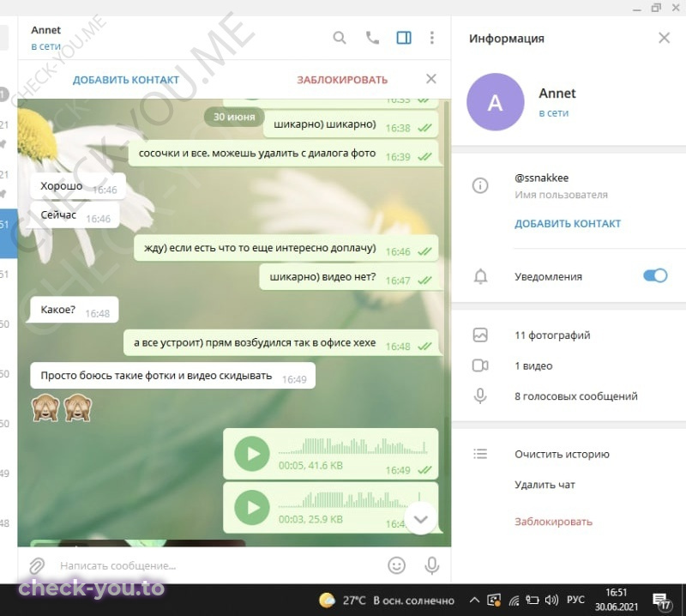Click the @ssnakkee username
Screen dimensions: 686x616
(x=542, y=178)
